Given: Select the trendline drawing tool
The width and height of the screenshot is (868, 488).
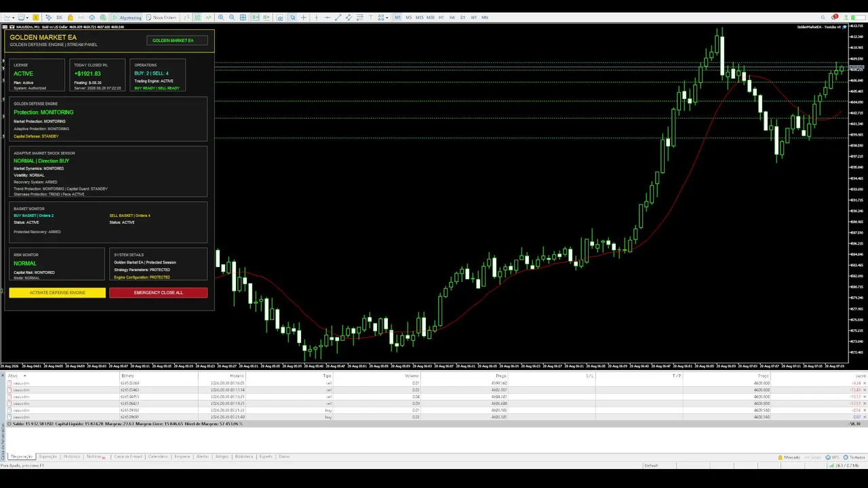Looking at the screenshot, I should coord(338,18).
